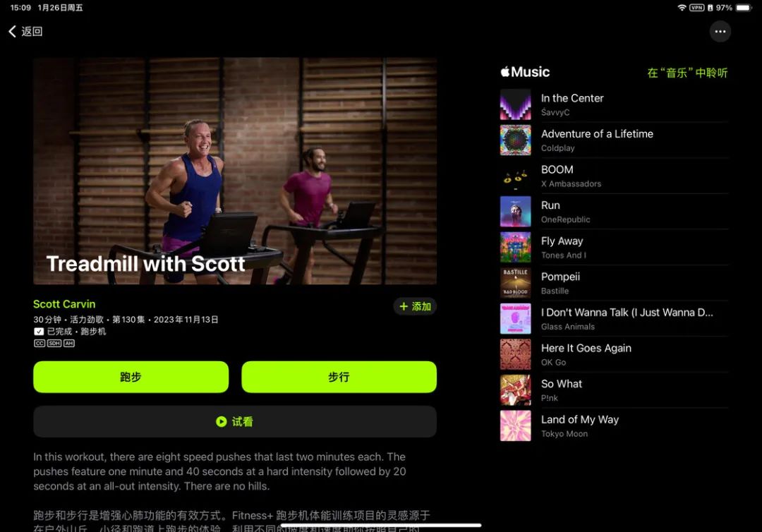Select the Treadmill with Scott video thumbnail
The height and width of the screenshot is (532, 762).
coord(235,171)
